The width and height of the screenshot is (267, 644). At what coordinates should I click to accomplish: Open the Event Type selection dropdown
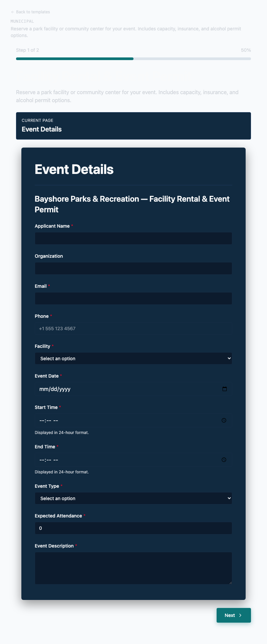click(133, 498)
